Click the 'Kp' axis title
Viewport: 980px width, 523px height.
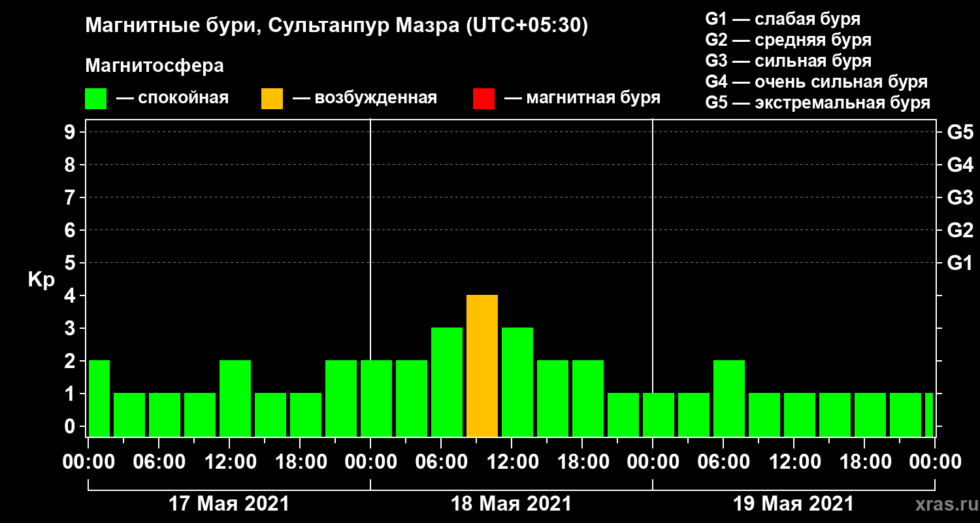click(x=41, y=280)
